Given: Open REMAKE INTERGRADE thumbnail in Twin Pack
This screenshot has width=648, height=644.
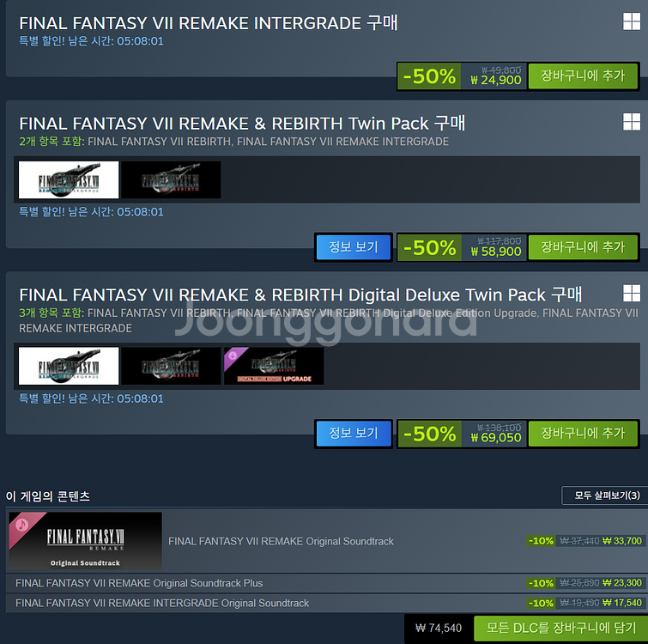Looking at the screenshot, I should pos(69,179).
